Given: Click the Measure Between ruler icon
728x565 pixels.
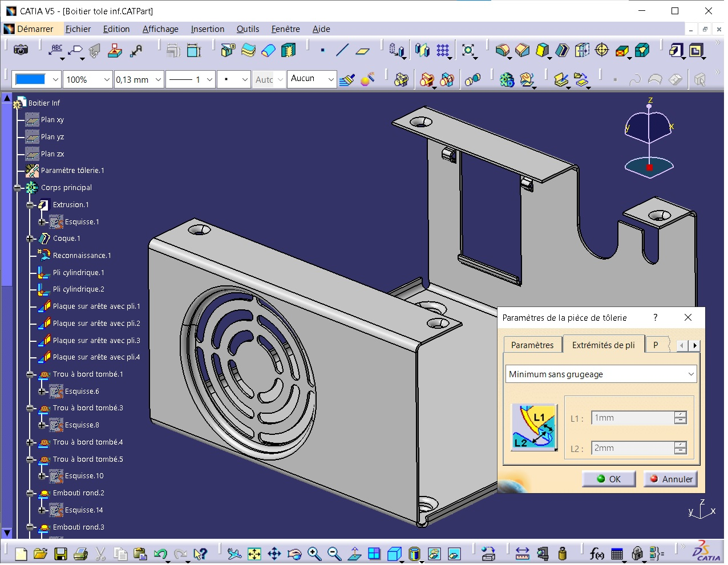Looking at the screenshot, I should pyautogui.click(x=522, y=554).
